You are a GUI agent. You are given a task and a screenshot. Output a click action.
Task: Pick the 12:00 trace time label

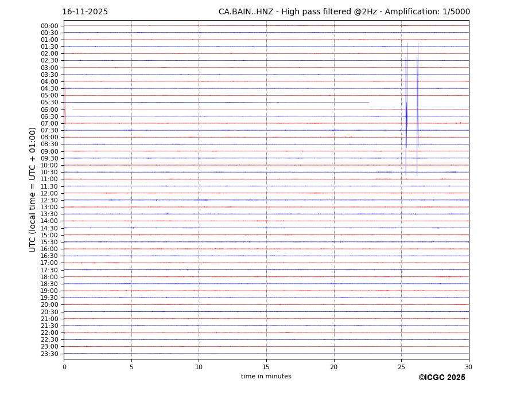49,193
